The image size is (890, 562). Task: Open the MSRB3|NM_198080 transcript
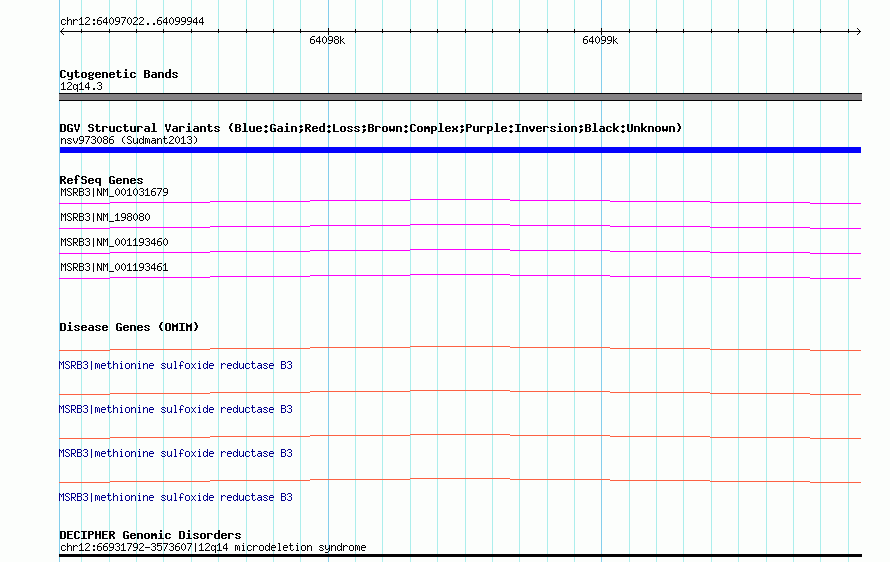(x=105, y=217)
